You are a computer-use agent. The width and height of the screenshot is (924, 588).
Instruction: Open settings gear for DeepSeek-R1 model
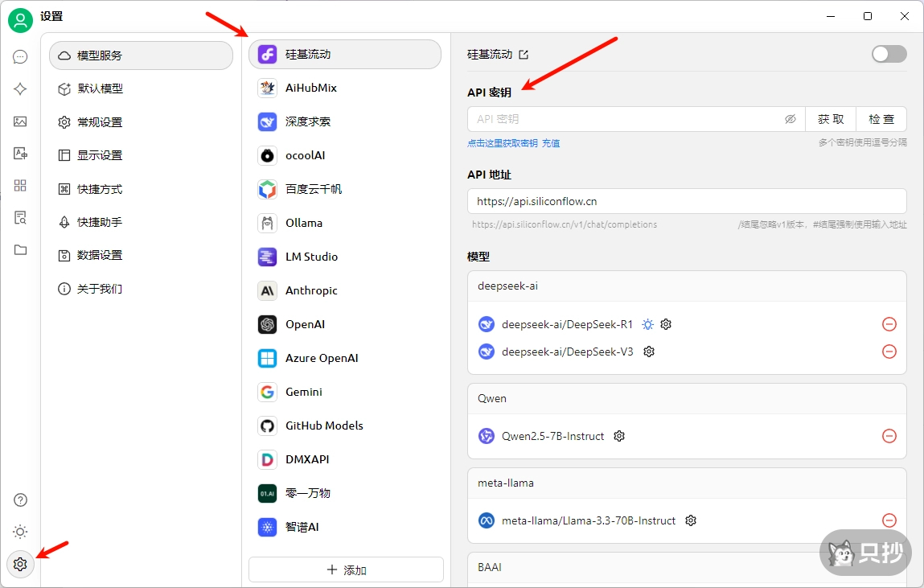coord(666,324)
